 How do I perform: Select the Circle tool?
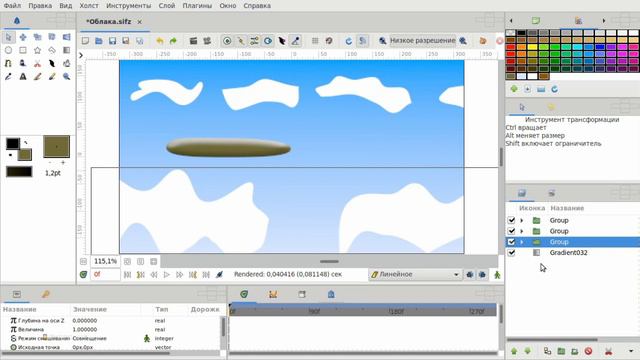[9, 50]
